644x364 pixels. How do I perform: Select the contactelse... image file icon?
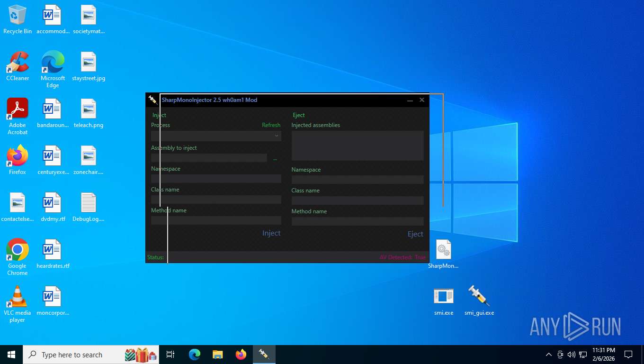pyautogui.click(x=18, y=208)
